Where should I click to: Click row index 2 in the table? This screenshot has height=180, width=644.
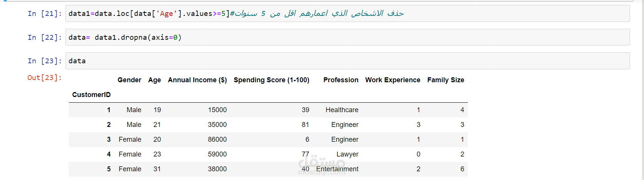click(109, 125)
